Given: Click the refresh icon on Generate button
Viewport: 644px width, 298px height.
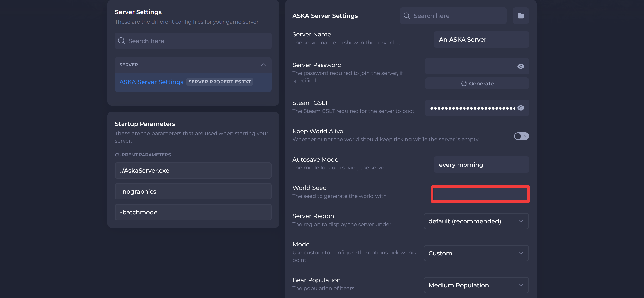Looking at the screenshot, I should (x=464, y=83).
